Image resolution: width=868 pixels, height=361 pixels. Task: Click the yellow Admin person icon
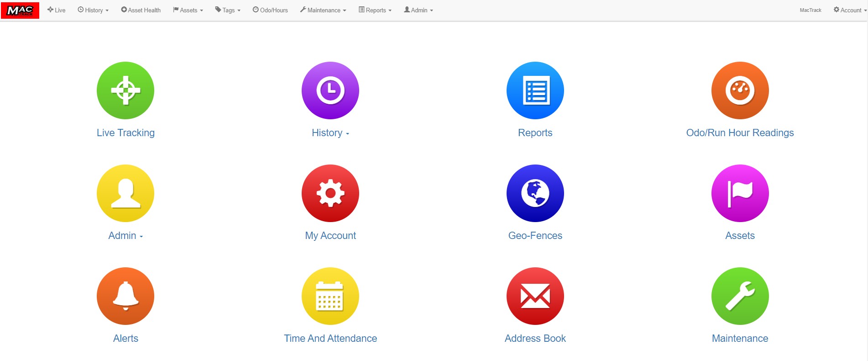point(125,193)
